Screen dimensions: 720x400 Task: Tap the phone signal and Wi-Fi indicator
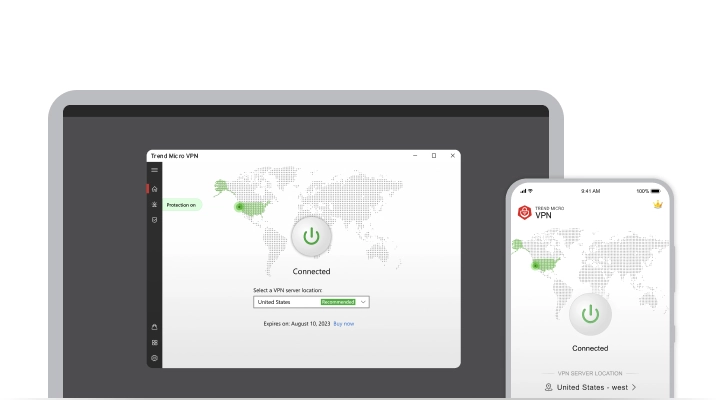tap(526, 191)
